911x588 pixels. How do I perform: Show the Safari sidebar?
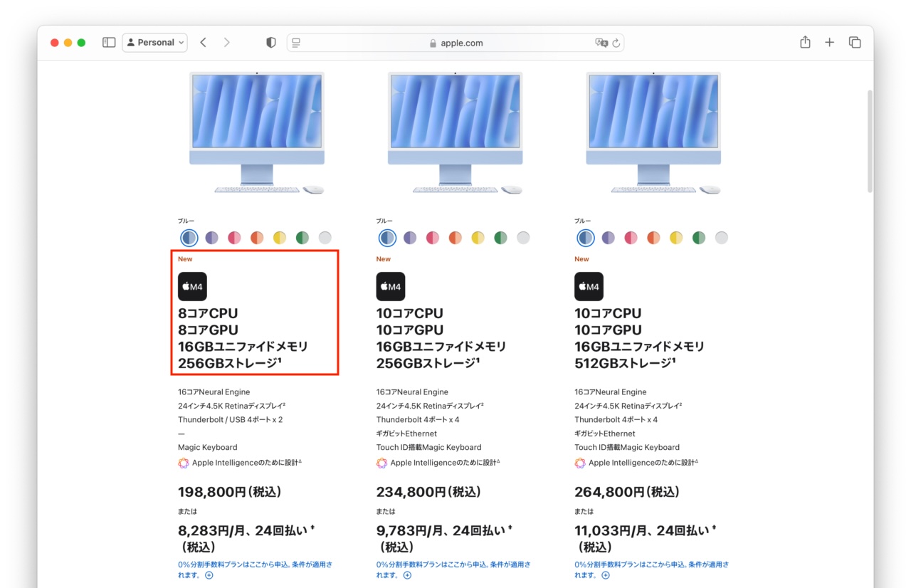point(109,43)
